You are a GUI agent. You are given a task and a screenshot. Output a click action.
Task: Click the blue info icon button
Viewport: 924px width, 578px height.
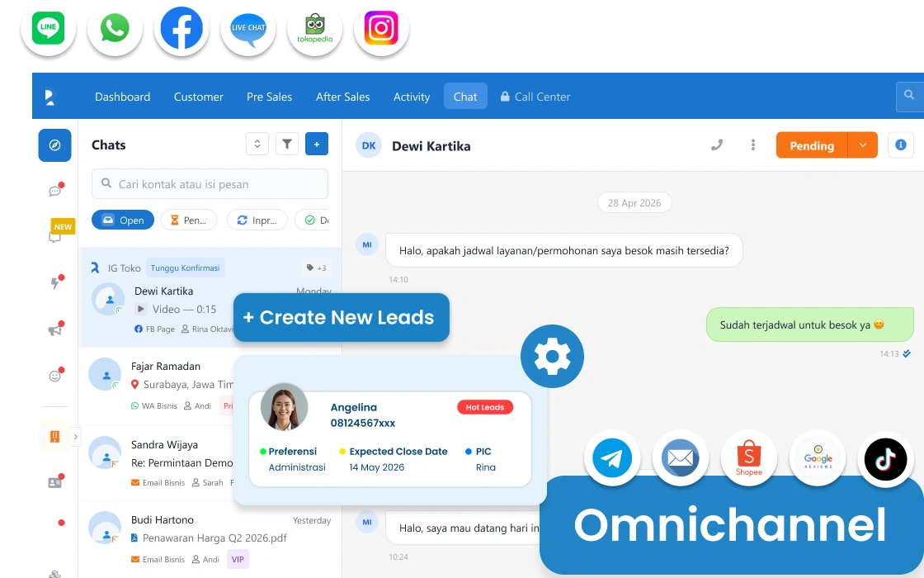click(900, 145)
